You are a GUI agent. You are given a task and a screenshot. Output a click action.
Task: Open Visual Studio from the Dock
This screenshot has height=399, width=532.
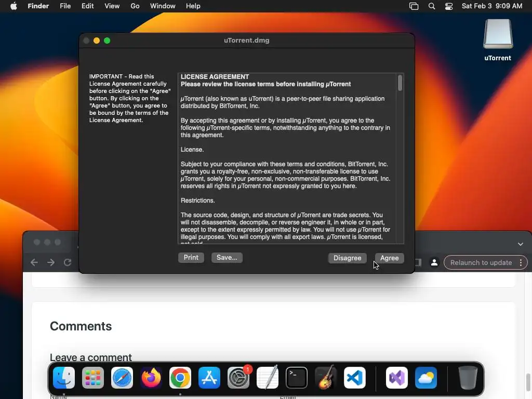pos(397,378)
